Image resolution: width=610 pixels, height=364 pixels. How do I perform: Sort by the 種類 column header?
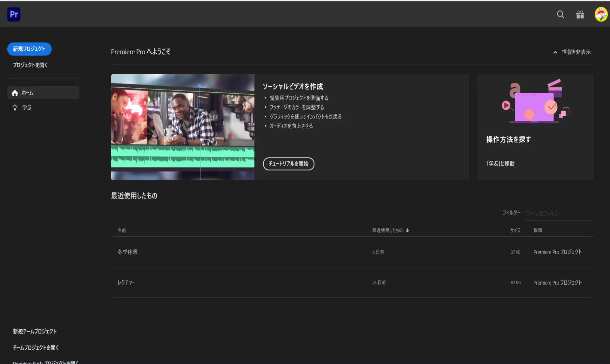pos(538,230)
